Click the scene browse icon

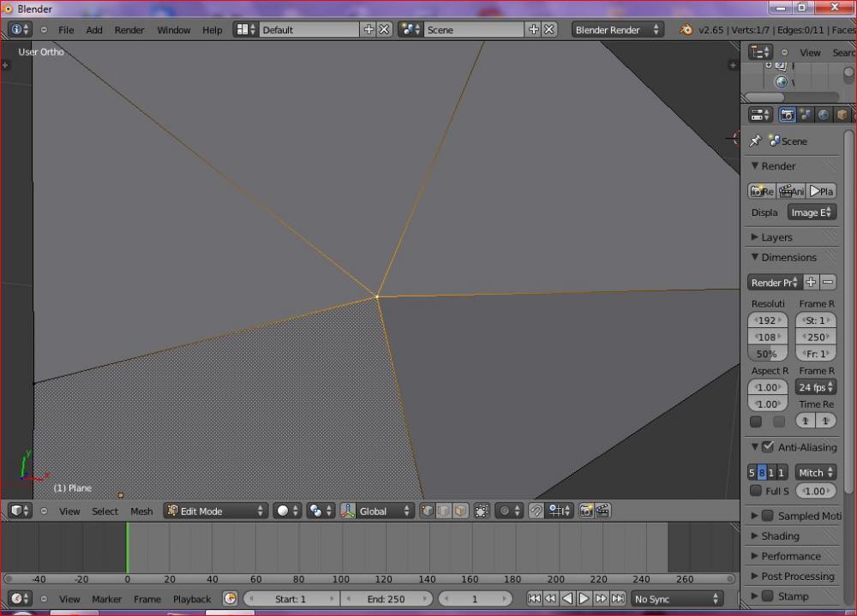pos(411,29)
